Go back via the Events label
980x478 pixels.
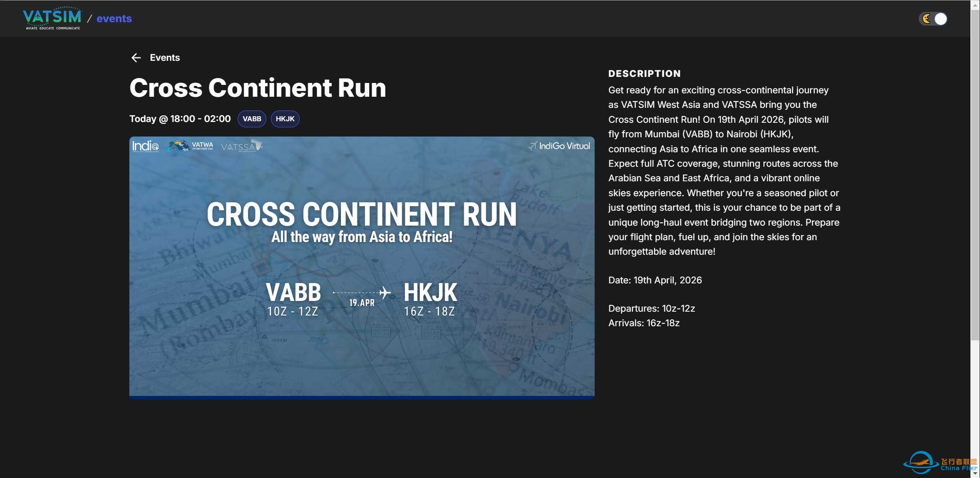pos(165,58)
